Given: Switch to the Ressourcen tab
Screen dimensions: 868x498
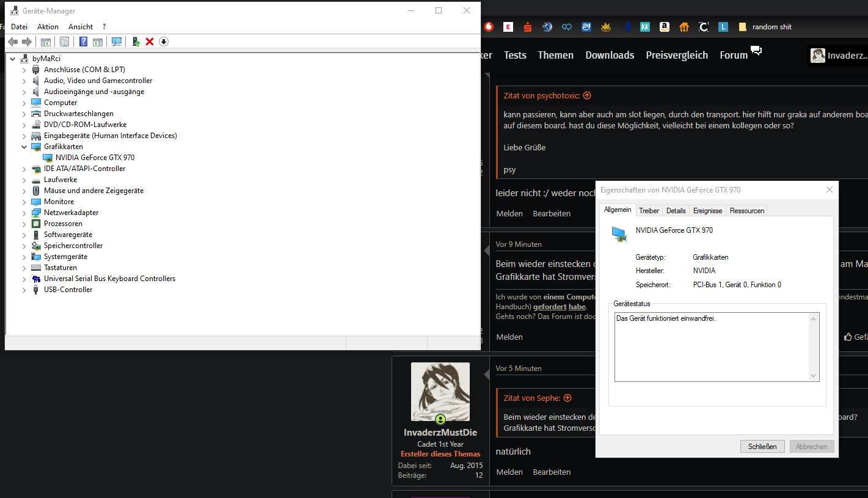Looking at the screenshot, I should pyautogui.click(x=746, y=210).
